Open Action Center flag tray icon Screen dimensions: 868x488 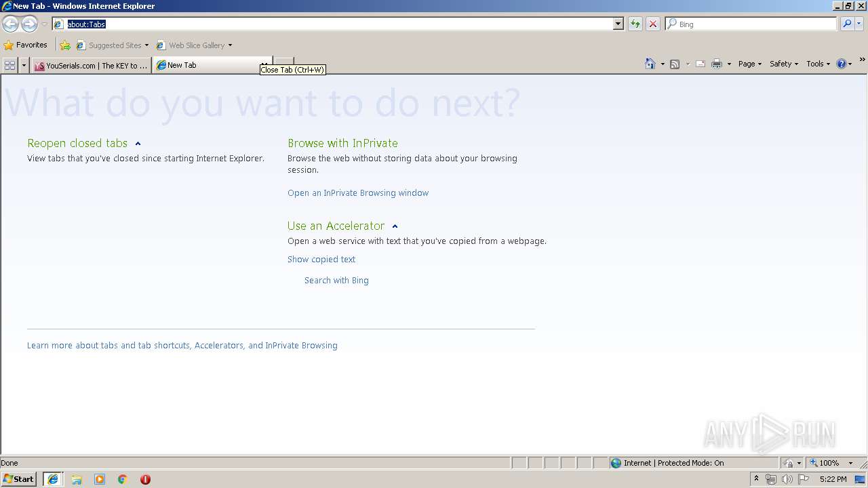coord(804,479)
